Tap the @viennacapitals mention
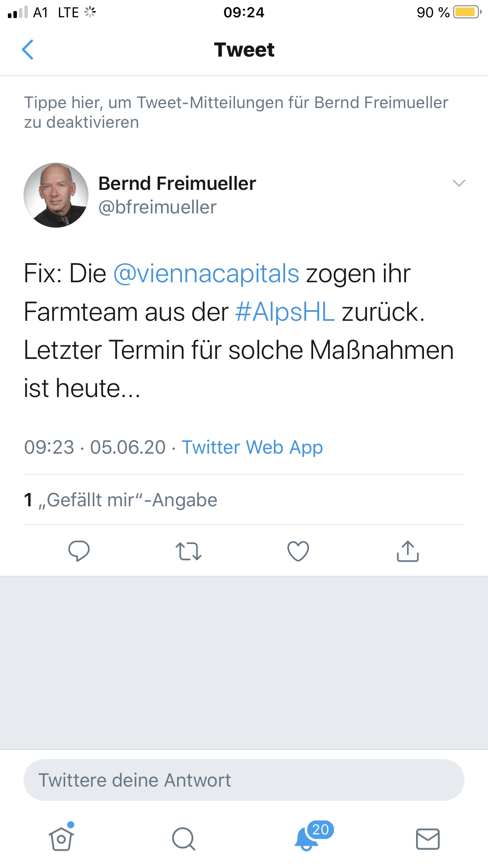The image size is (488, 868). [x=206, y=274]
